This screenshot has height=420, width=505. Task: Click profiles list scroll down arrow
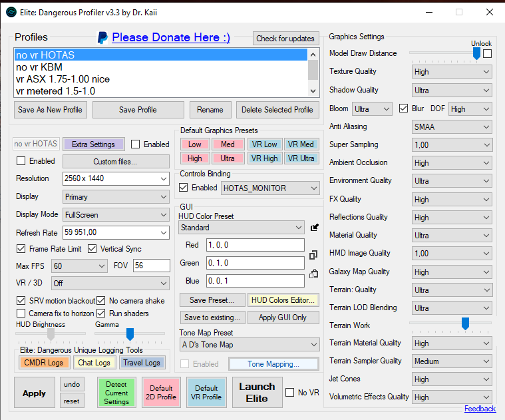coord(313,91)
